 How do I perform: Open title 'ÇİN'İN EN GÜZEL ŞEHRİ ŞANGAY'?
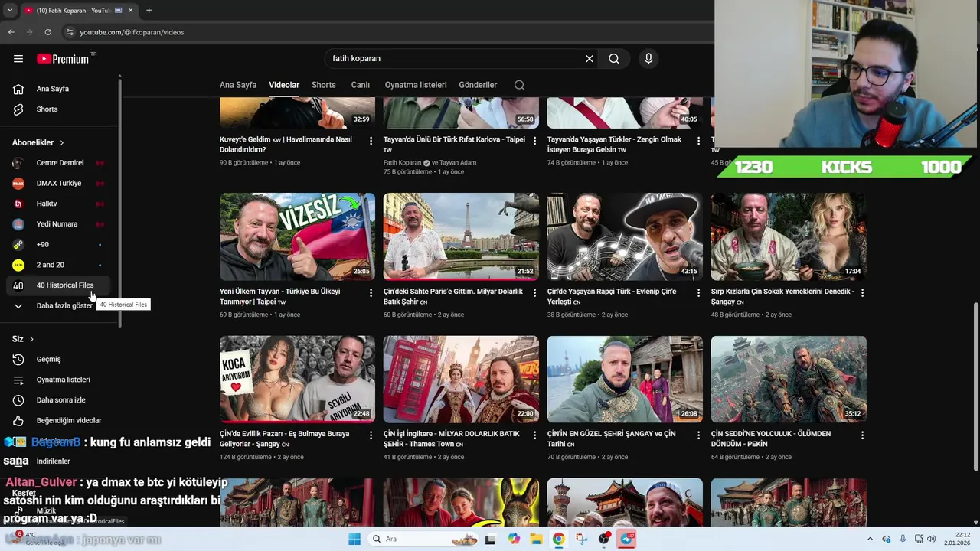click(612, 439)
